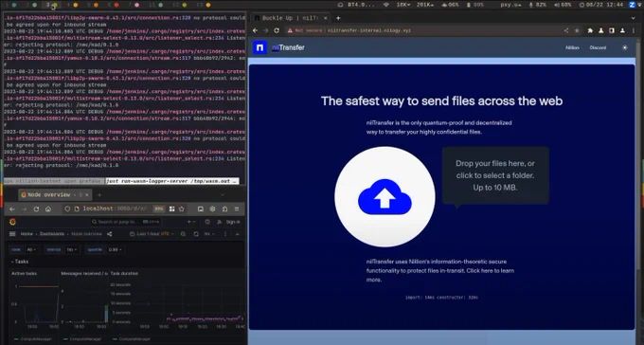Open the 'Dashboards' breadcrumb in Grafana
The height and width of the screenshot is (345, 644).
[x=52, y=234]
